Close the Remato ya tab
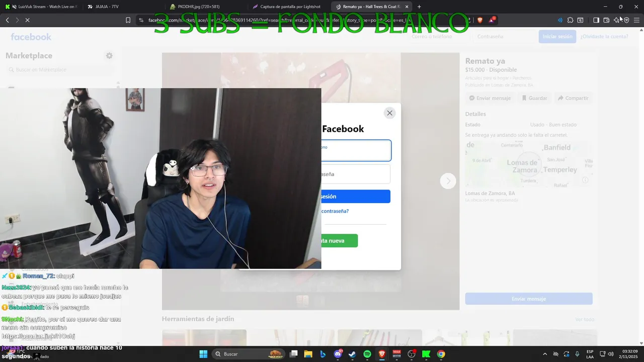This screenshot has height=362, width=644. coord(407,7)
